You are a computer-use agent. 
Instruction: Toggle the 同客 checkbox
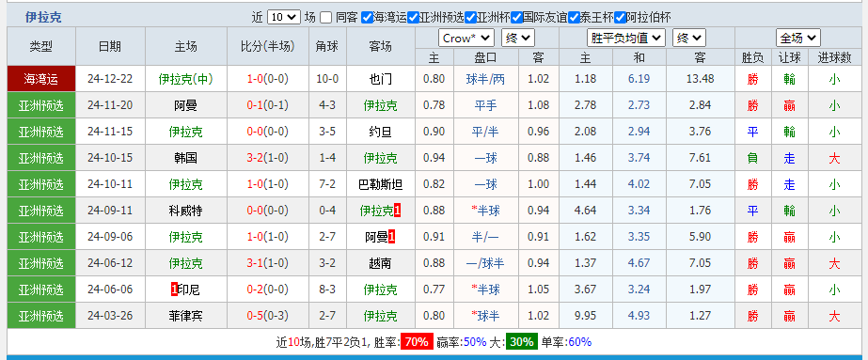[325, 17]
